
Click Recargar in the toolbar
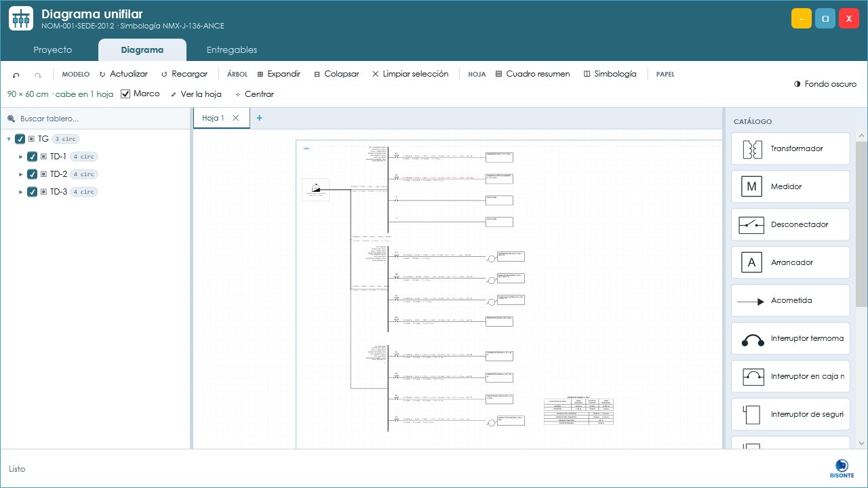[x=184, y=74]
